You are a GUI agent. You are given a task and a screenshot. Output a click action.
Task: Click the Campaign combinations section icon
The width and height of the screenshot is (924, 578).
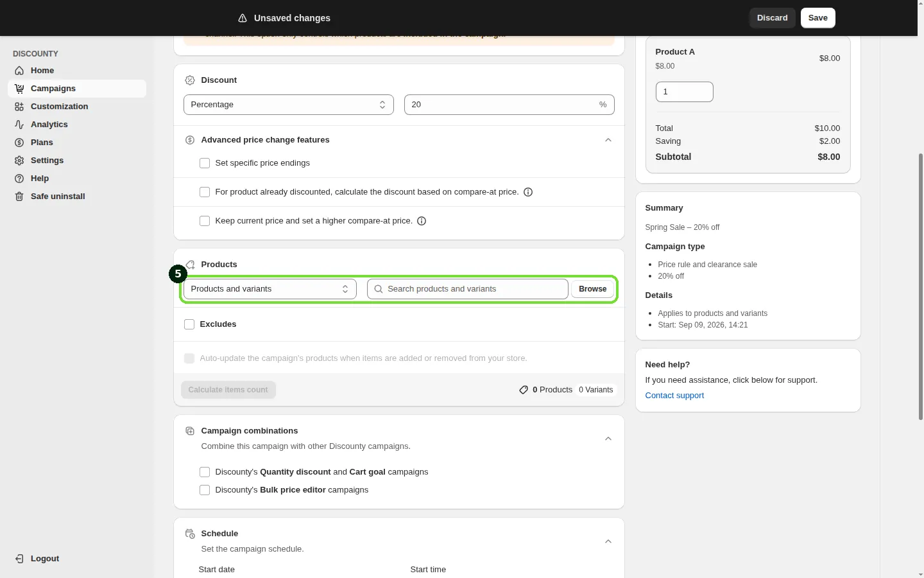tap(190, 431)
